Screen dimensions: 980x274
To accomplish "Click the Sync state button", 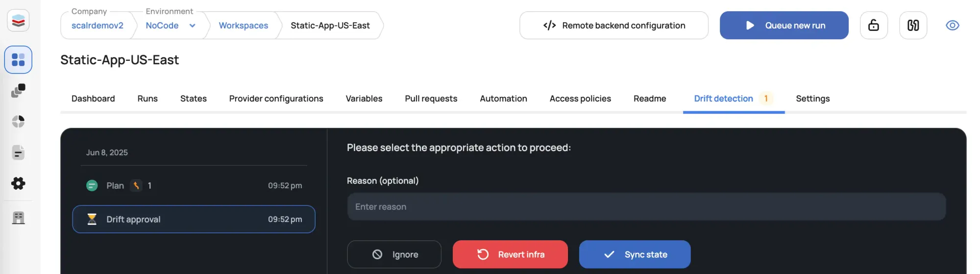I will [635, 254].
